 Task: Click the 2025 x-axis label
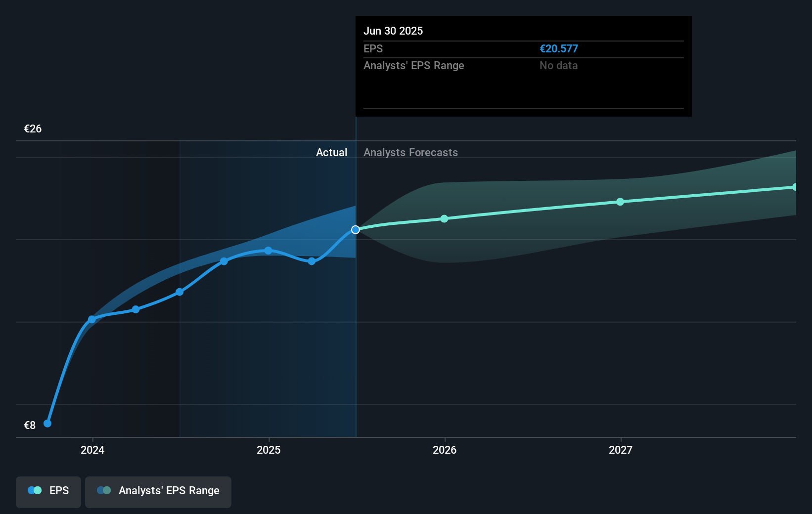(269, 450)
